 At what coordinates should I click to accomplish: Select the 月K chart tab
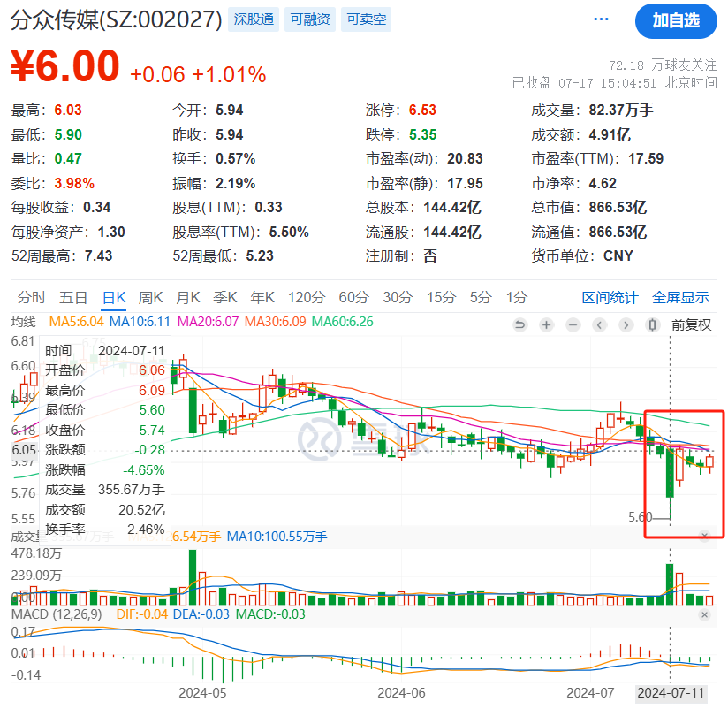click(x=187, y=297)
